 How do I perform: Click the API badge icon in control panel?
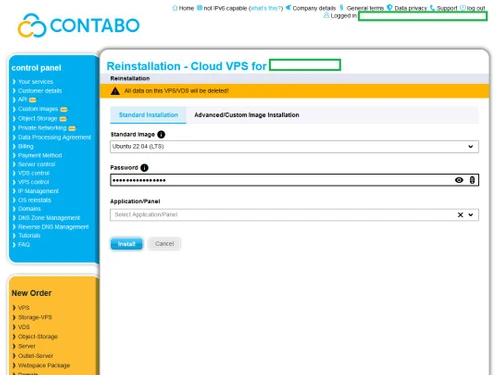pyautogui.click(x=33, y=100)
